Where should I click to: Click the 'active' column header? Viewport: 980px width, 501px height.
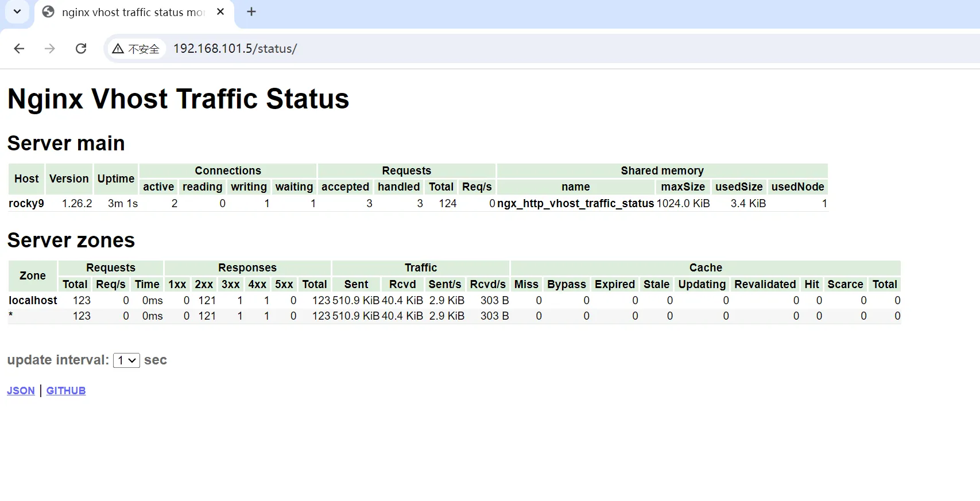click(158, 187)
